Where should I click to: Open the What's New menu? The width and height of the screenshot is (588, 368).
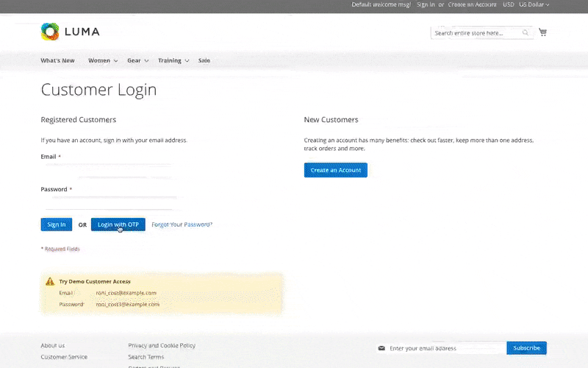coord(57,60)
